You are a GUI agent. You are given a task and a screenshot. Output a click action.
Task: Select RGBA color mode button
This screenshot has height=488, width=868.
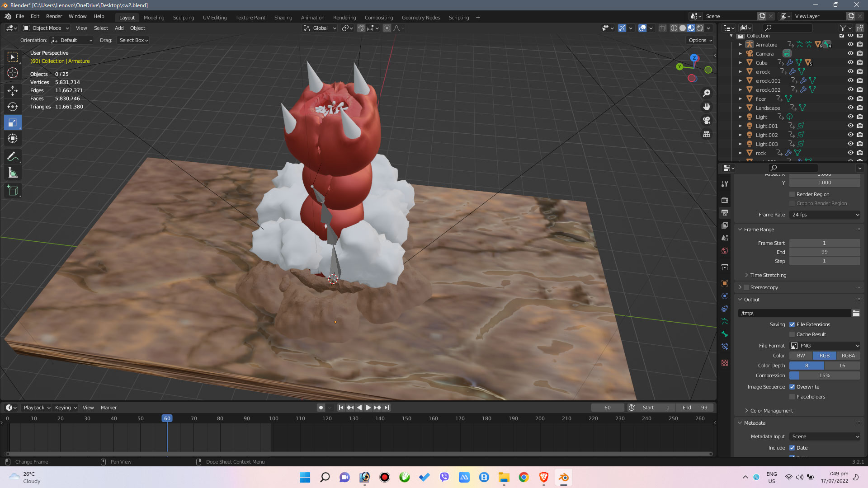(x=848, y=356)
